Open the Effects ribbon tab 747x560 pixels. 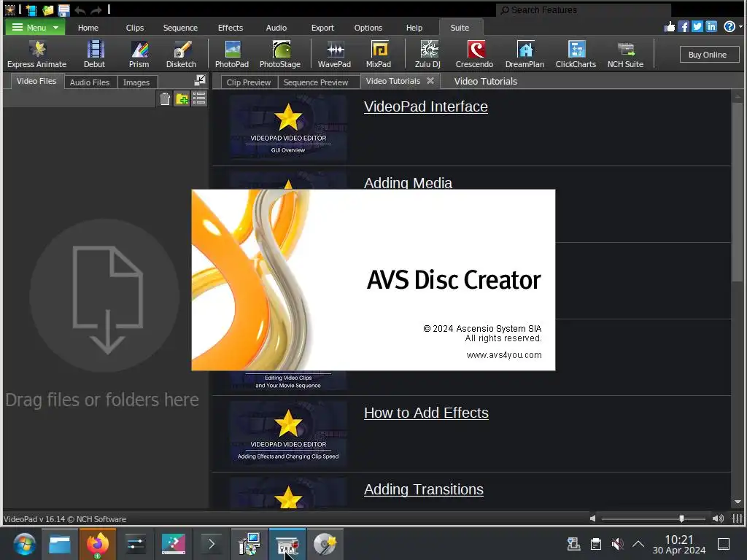[x=231, y=28]
